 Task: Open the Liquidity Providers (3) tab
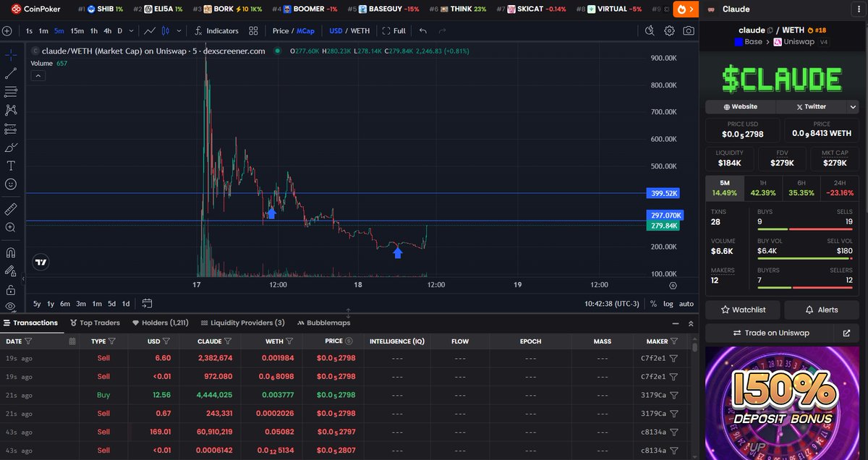pos(242,323)
